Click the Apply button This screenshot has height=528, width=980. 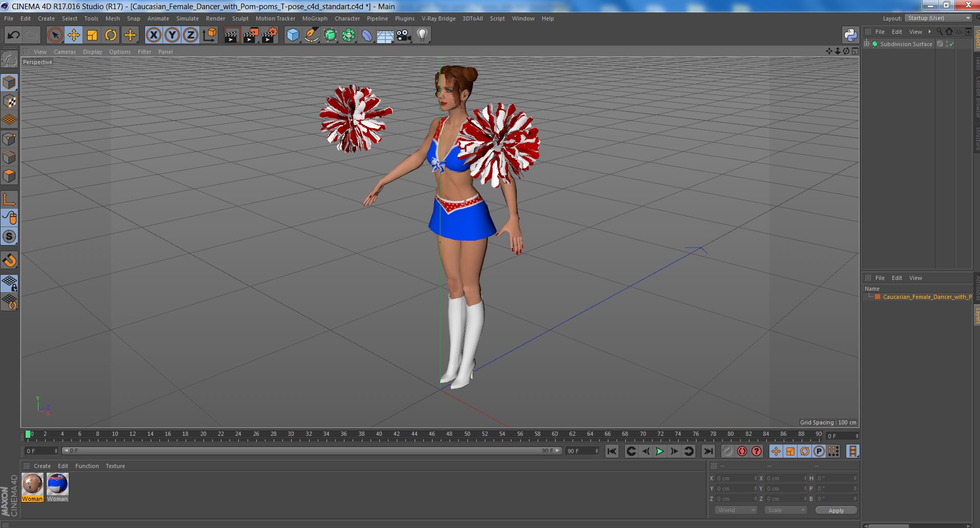836,511
